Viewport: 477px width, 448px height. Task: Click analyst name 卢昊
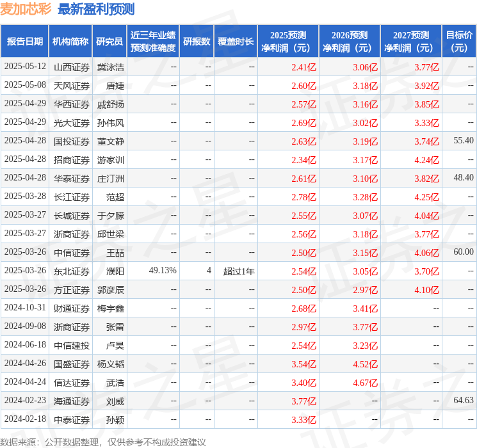(x=115, y=346)
